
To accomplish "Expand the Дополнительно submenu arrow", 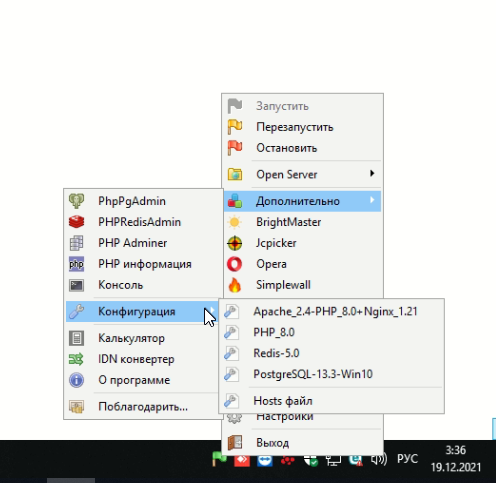I will pyautogui.click(x=372, y=200).
